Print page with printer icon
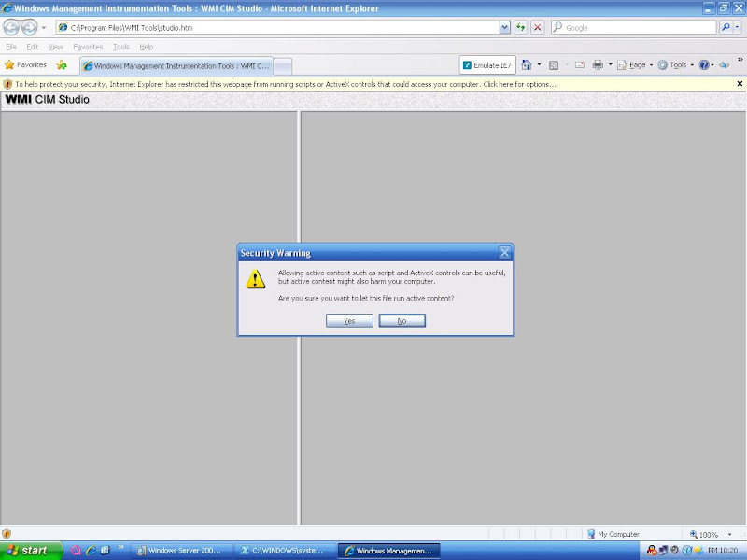 pyautogui.click(x=598, y=65)
